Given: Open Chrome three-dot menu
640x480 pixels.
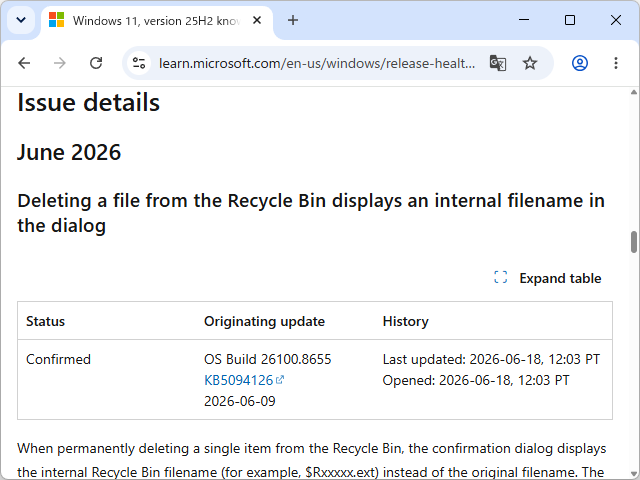Looking at the screenshot, I should (x=616, y=63).
